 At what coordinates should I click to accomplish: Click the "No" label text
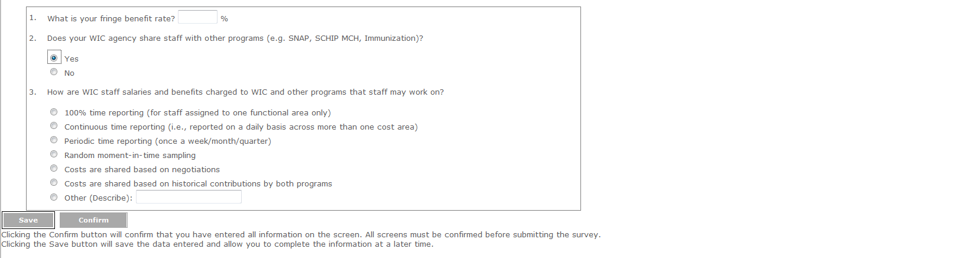[x=69, y=73]
